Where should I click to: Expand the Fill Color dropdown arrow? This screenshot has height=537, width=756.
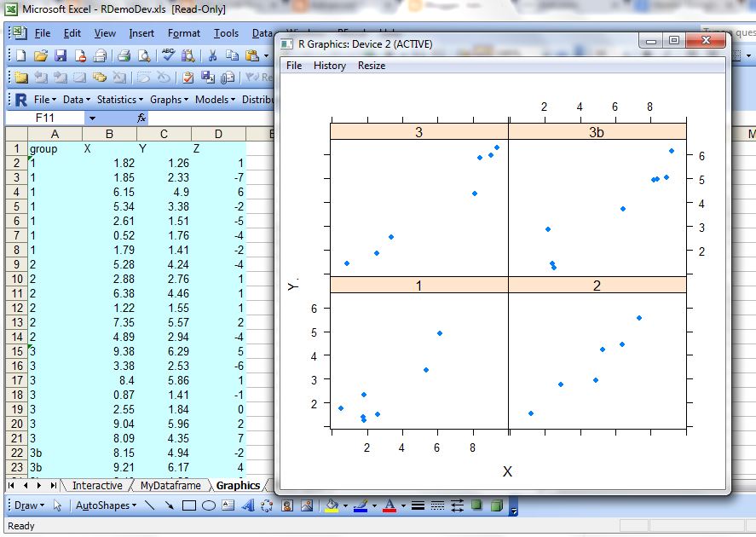coord(345,505)
